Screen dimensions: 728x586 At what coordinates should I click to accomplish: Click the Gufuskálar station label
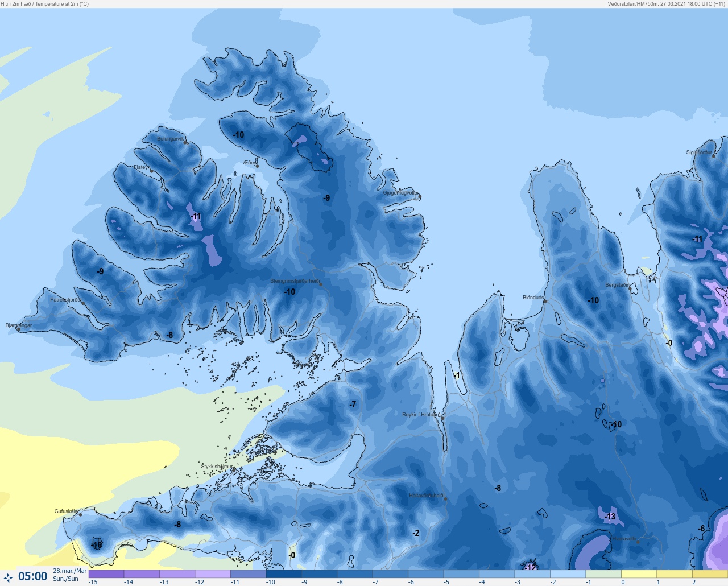click(x=67, y=511)
